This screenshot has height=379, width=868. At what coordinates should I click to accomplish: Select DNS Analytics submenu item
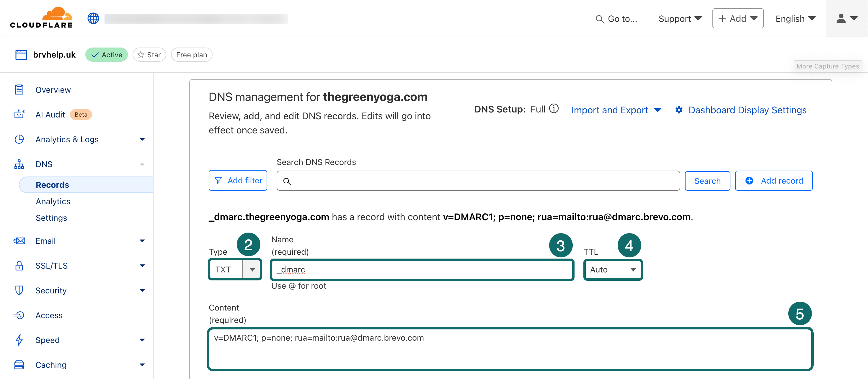tap(53, 201)
